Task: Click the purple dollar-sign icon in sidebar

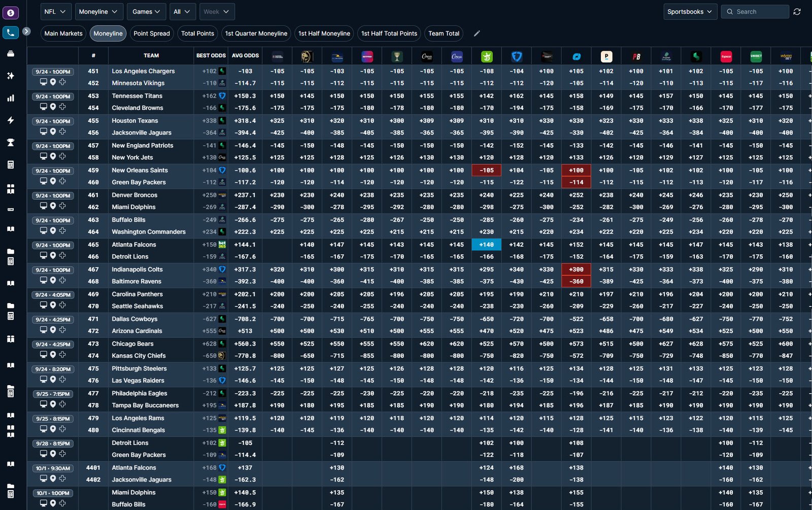Action: tap(11, 13)
